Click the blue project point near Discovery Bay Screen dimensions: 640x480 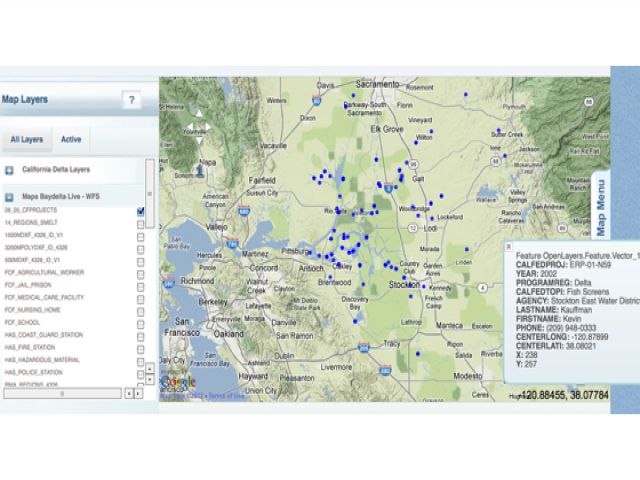pyautogui.click(x=355, y=322)
